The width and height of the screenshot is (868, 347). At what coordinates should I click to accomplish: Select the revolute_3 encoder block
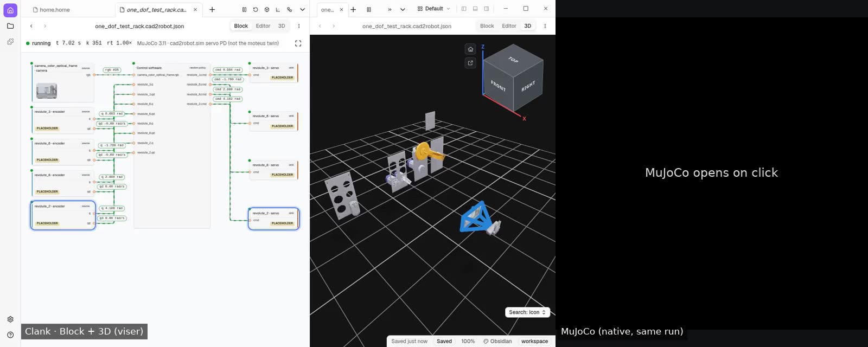pyautogui.click(x=63, y=120)
